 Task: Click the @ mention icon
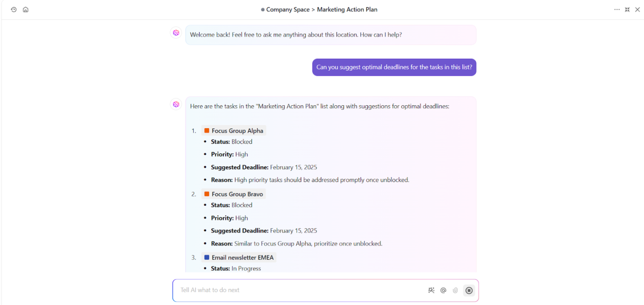click(443, 290)
